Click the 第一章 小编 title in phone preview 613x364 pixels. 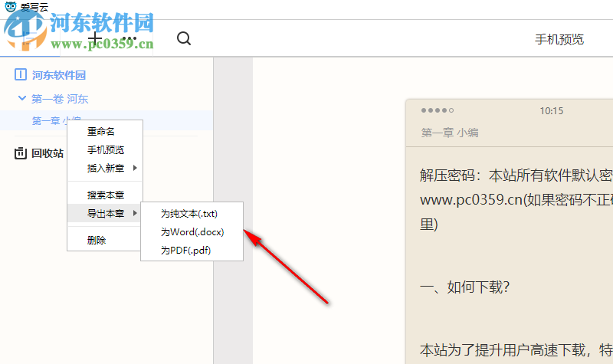[450, 133]
